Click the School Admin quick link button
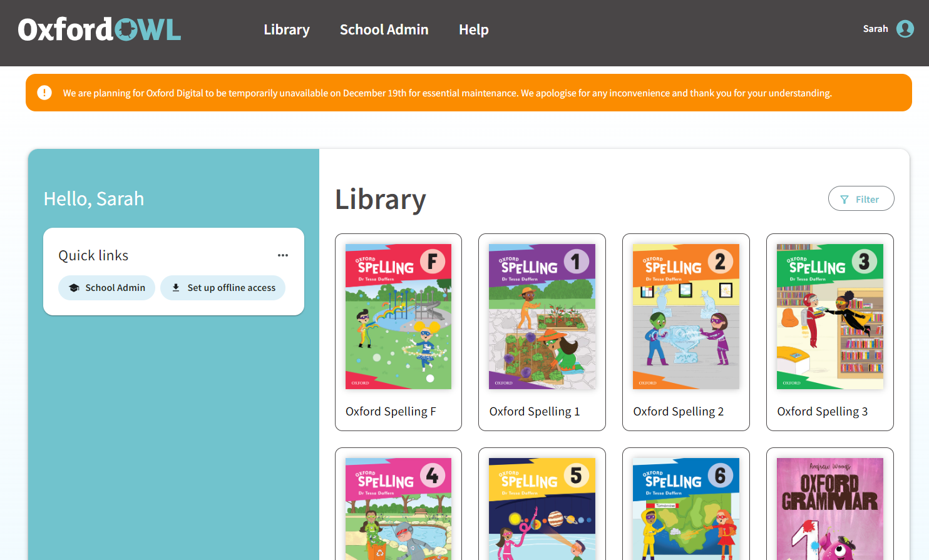Screen dimensions: 929x560 point(106,288)
